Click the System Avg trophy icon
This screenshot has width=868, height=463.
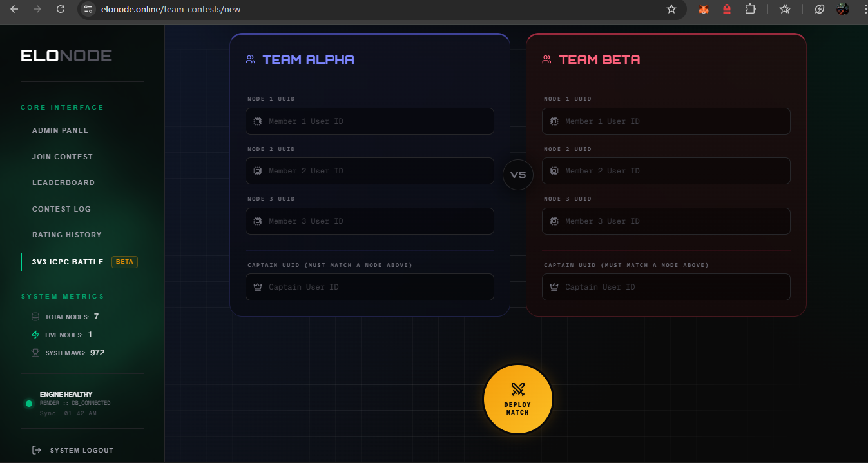point(35,353)
